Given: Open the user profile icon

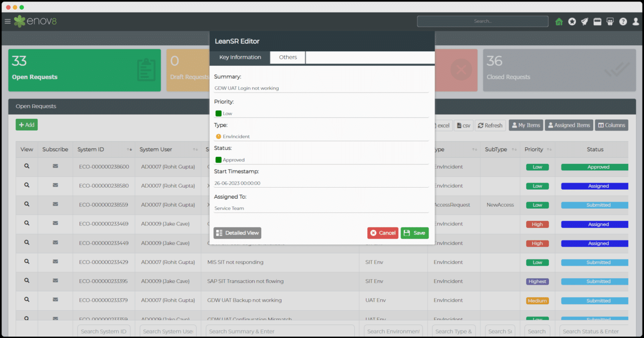Looking at the screenshot, I should (x=635, y=21).
